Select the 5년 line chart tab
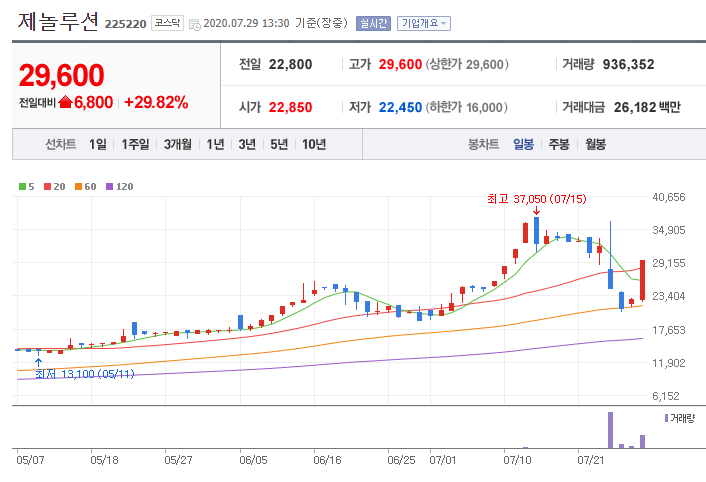 pyautogui.click(x=279, y=144)
